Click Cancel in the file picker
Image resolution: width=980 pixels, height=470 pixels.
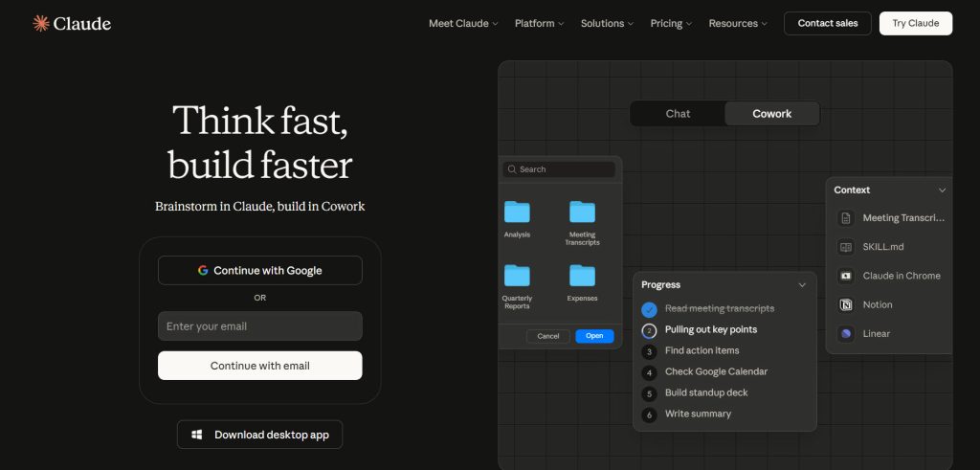pyautogui.click(x=548, y=336)
